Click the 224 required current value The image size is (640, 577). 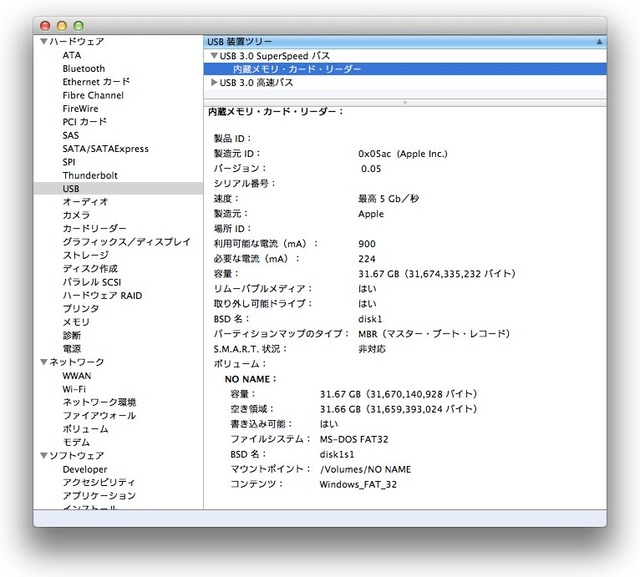(x=367, y=259)
